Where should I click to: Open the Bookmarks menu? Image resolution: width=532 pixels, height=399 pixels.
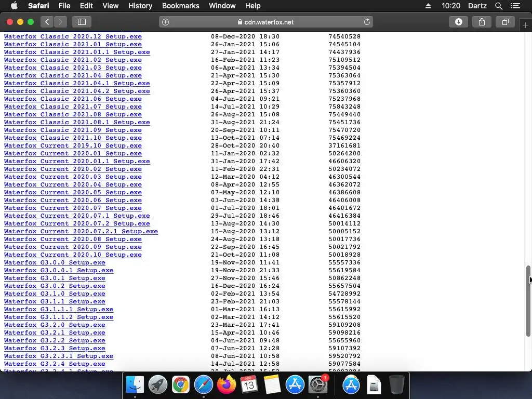(180, 6)
